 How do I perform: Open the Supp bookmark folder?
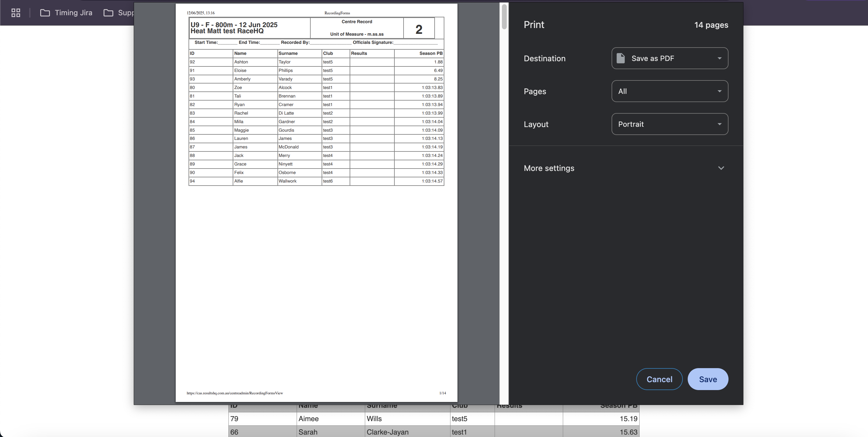[x=118, y=13]
